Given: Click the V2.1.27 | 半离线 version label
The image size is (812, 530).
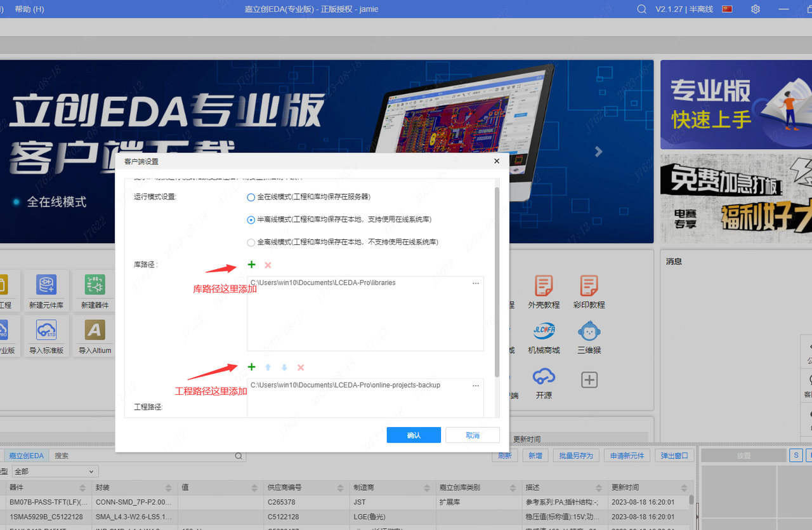Looking at the screenshot, I should pos(684,9).
